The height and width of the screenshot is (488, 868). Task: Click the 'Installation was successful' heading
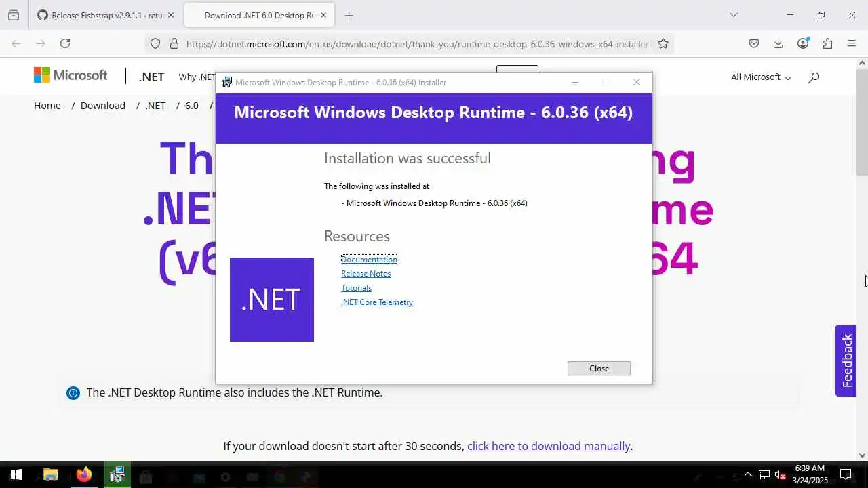point(407,158)
